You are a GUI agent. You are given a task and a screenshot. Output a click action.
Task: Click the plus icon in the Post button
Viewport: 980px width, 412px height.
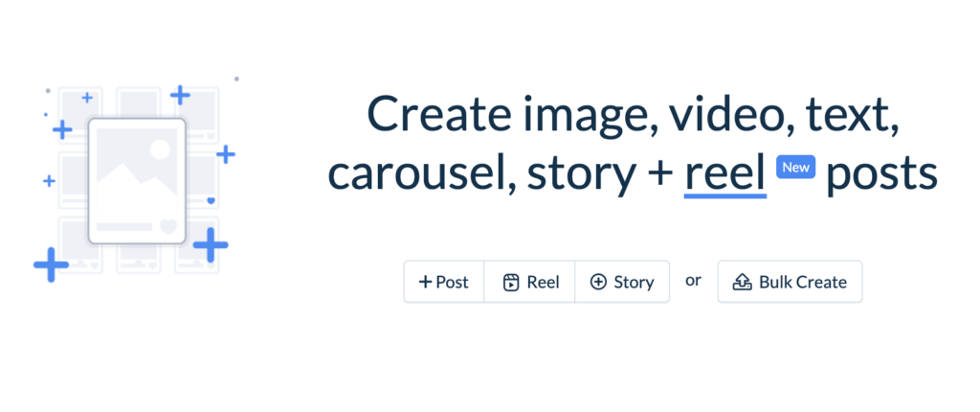click(x=425, y=282)
